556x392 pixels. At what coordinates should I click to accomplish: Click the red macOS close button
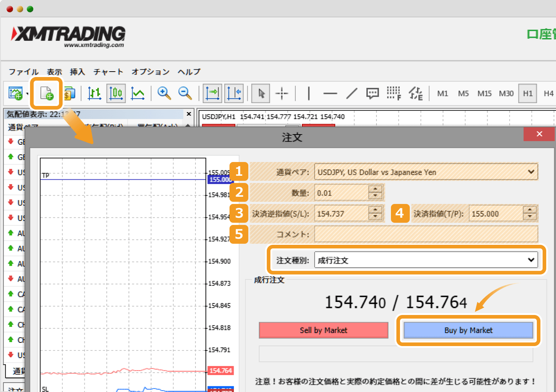pyautogui.click(x=10, y=9)
